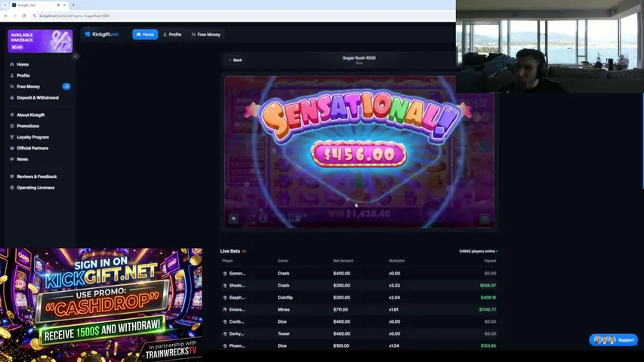
Task: Click the browser address bar URL
Action: pyautogui.click(x=74, y=16)
